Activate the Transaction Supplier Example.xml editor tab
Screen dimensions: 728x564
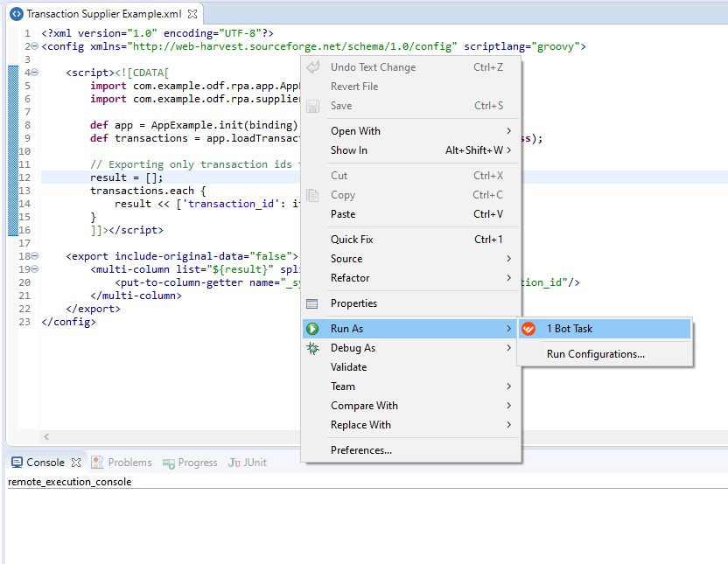pos(104,14)
